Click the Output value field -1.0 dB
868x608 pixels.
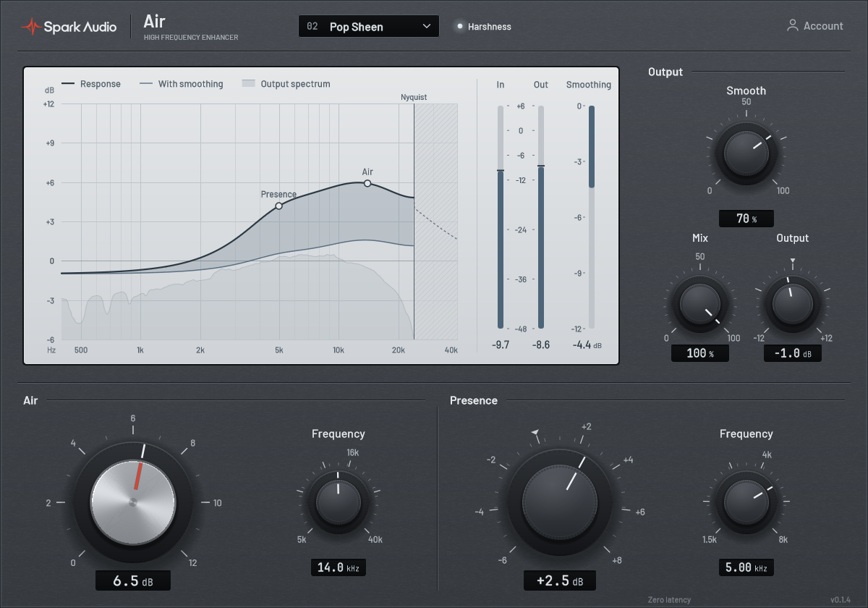pos(793,353)
